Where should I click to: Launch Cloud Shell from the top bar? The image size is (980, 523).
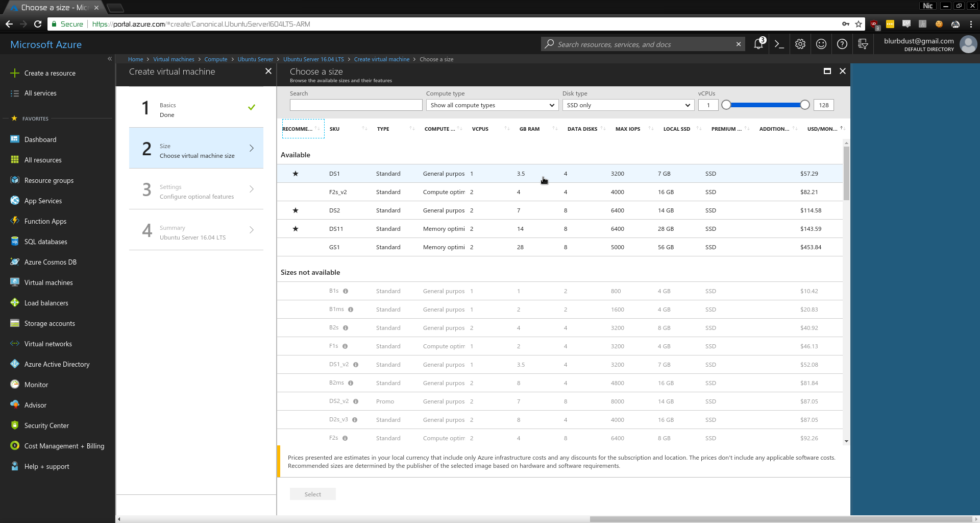tap(779, 44)
